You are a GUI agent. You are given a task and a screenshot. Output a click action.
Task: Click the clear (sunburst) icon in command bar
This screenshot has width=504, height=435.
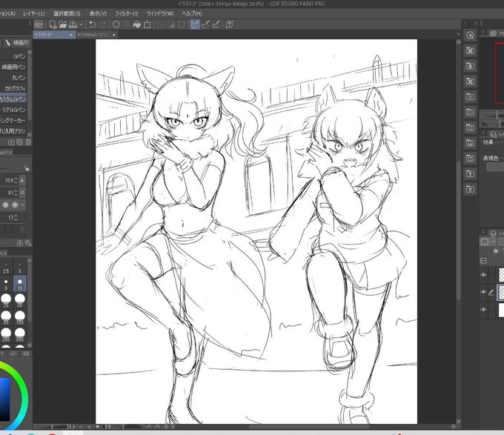(x=116, y=24)
